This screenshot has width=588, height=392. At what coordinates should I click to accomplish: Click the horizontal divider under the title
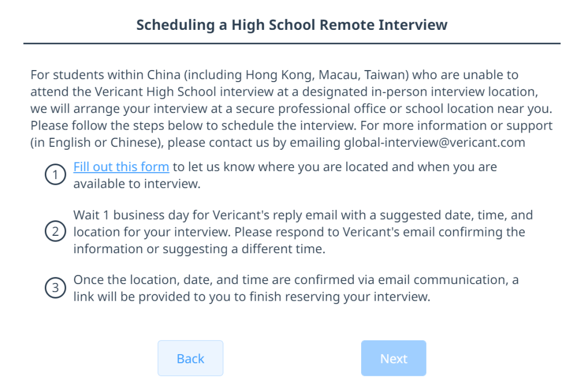point(293,42)
